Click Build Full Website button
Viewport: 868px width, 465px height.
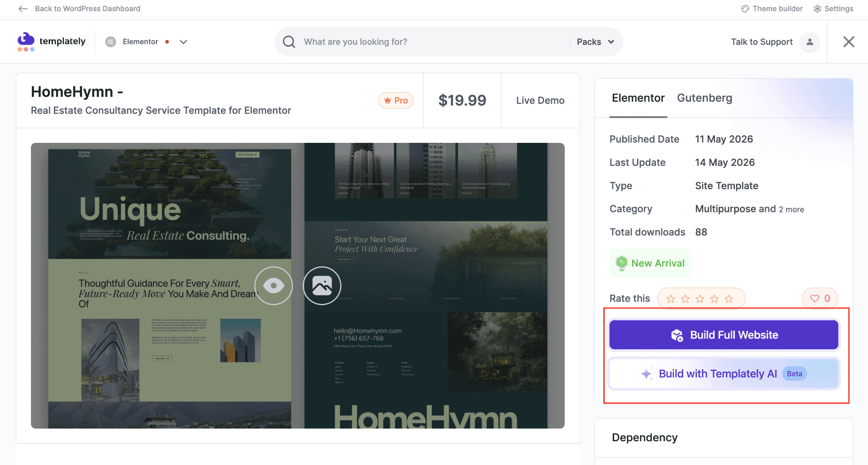(x=723, y=335)
